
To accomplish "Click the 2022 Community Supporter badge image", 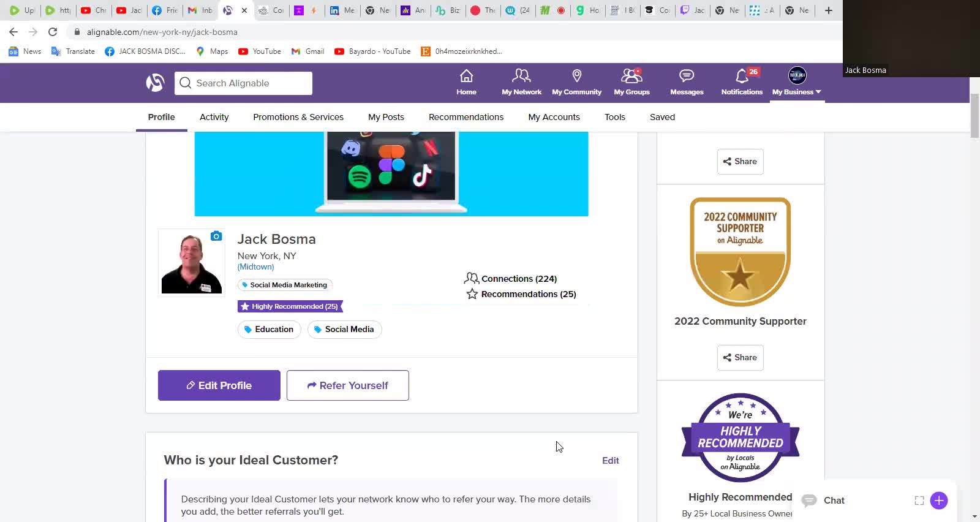I will [x=740, y=252].
